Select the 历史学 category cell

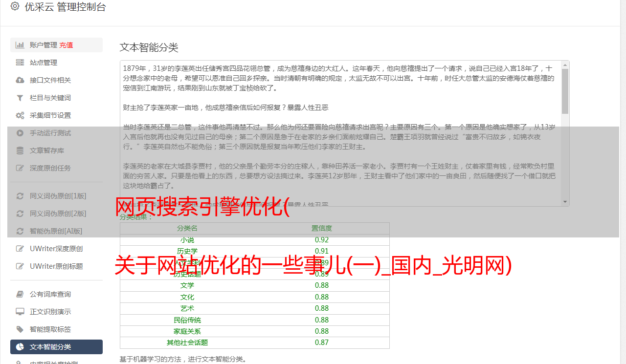[187, 251]
